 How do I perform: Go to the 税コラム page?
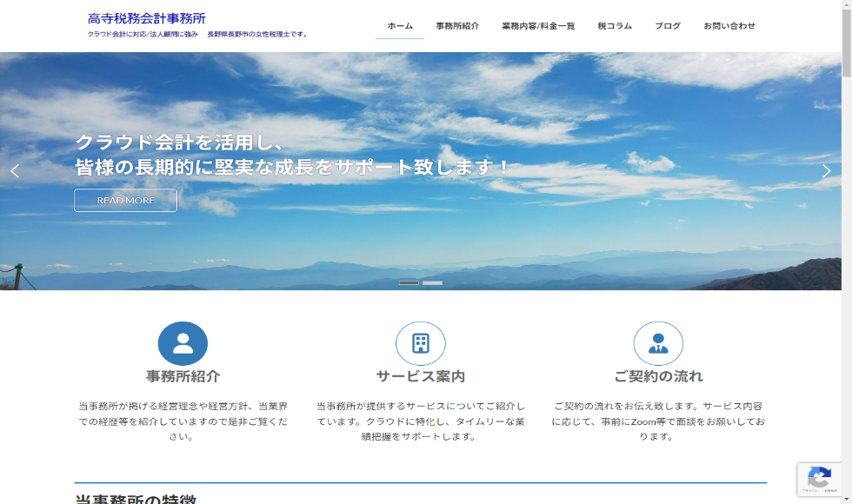coord(615,26)
